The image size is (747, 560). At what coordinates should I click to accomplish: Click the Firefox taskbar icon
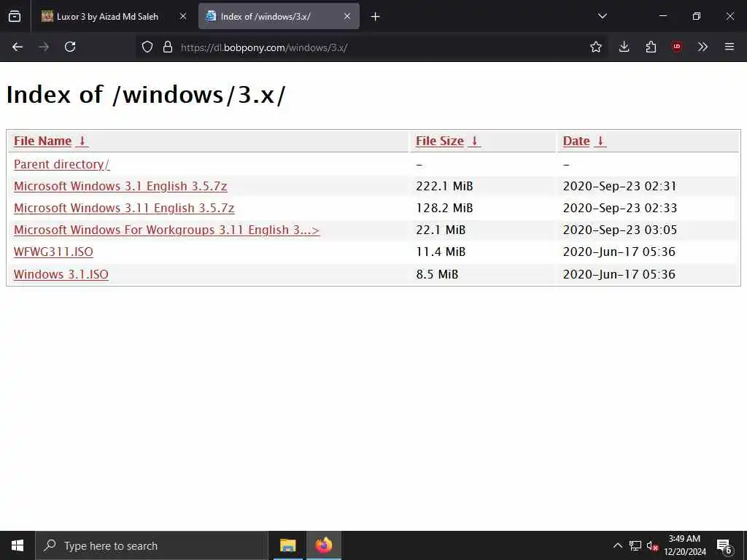[x=323, y=545]
